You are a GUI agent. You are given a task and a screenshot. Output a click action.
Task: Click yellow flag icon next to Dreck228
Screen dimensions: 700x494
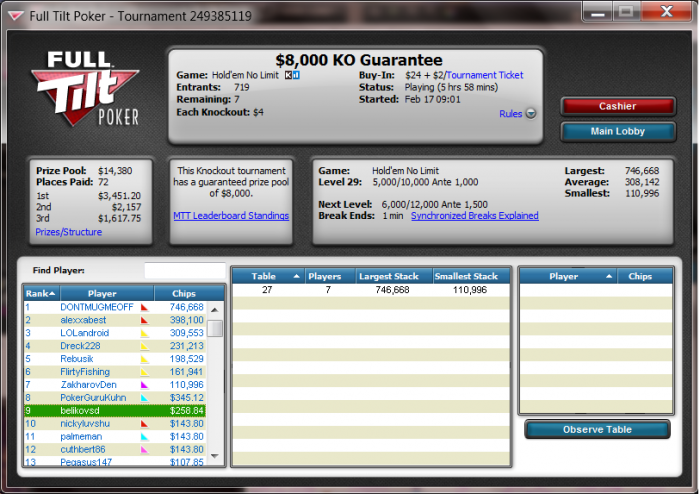pyautogui.click(x=144, y=346)
